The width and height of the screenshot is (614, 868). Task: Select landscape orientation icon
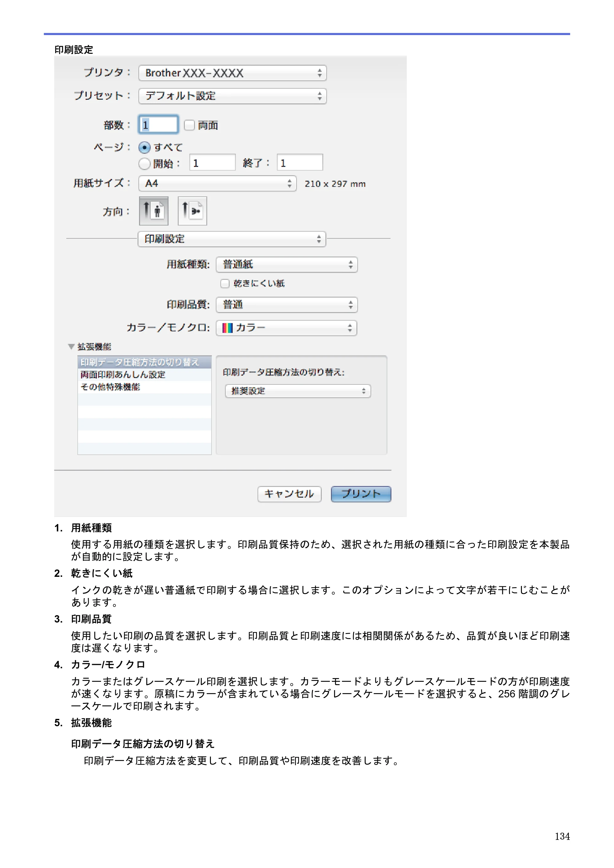pos(192,210)
